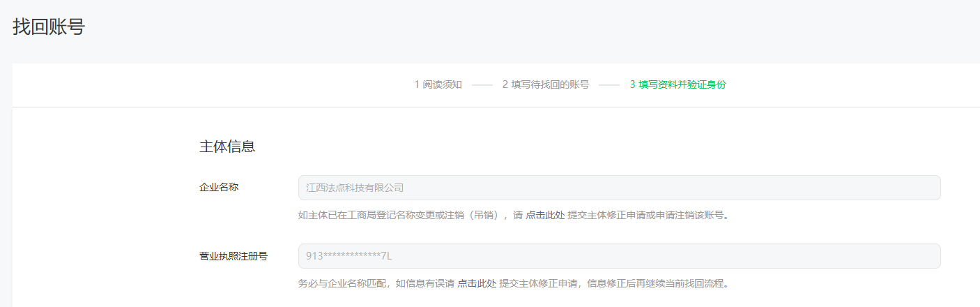Image resolution: width=980 pixels, height=307 pixels.
Task: Open 点击此处 link under the 营业执照注册号 field
Action: [477, 283]
